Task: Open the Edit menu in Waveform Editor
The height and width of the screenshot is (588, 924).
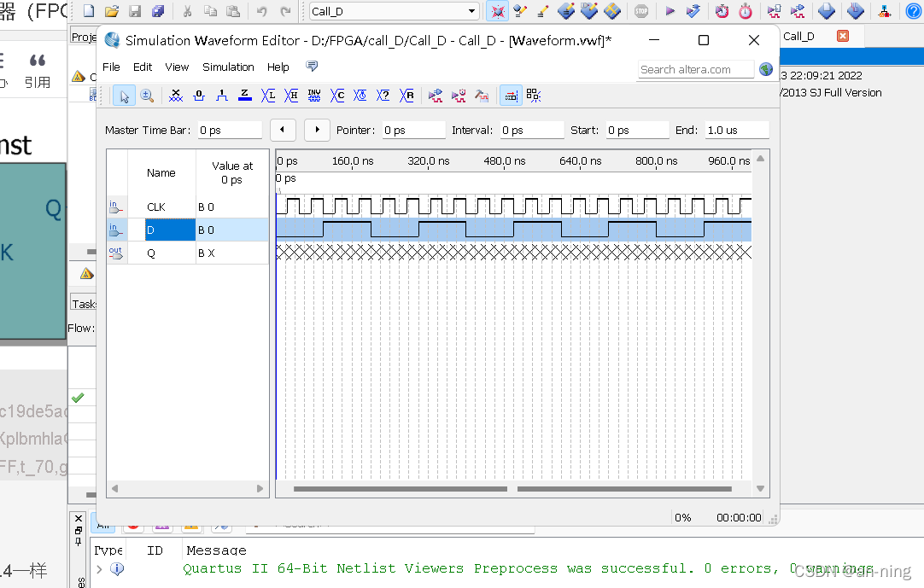Action: coord(143,67)
